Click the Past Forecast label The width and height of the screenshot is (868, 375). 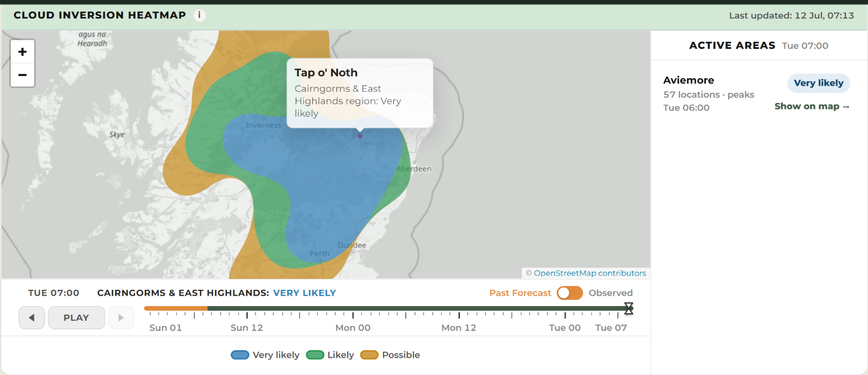point(520,293)
